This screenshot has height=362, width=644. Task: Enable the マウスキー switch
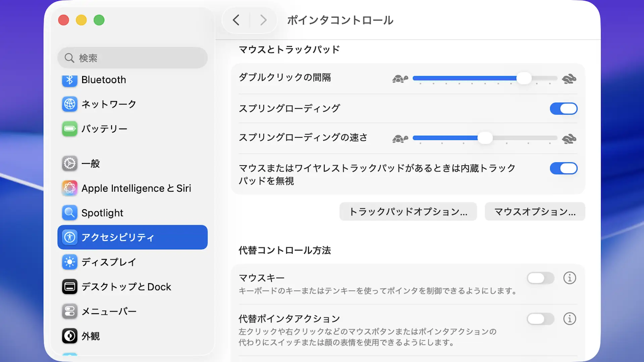(x=540, y=278)
